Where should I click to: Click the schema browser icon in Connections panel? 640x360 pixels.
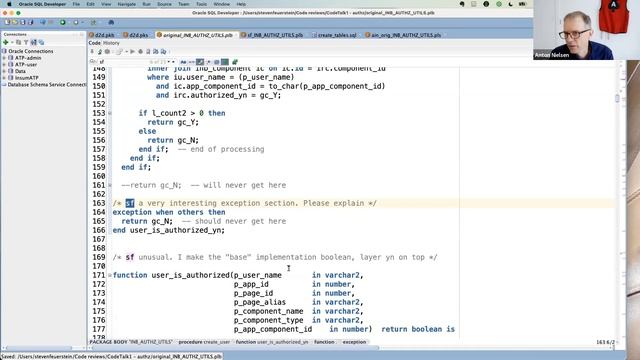click(x=33, y=42)
